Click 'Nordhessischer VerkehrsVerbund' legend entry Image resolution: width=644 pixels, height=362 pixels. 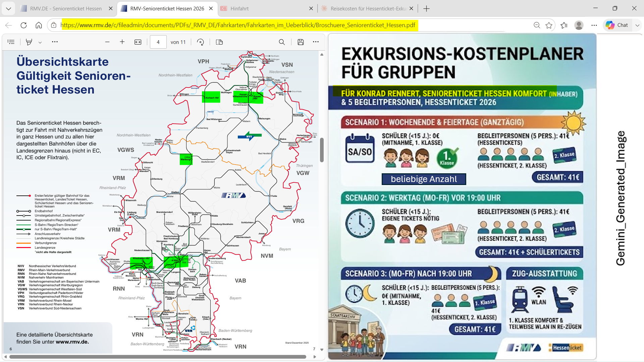click(52, 266)
